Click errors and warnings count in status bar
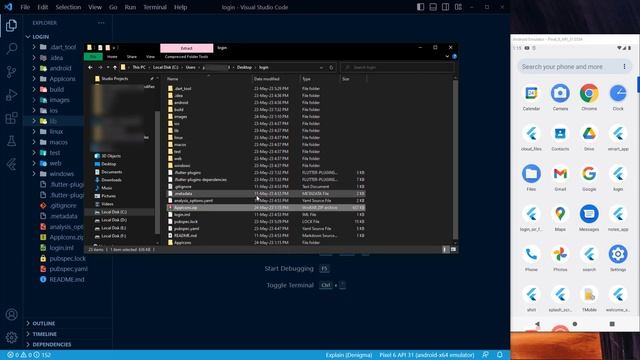640x360 pixels. click(x=29, y=355)
